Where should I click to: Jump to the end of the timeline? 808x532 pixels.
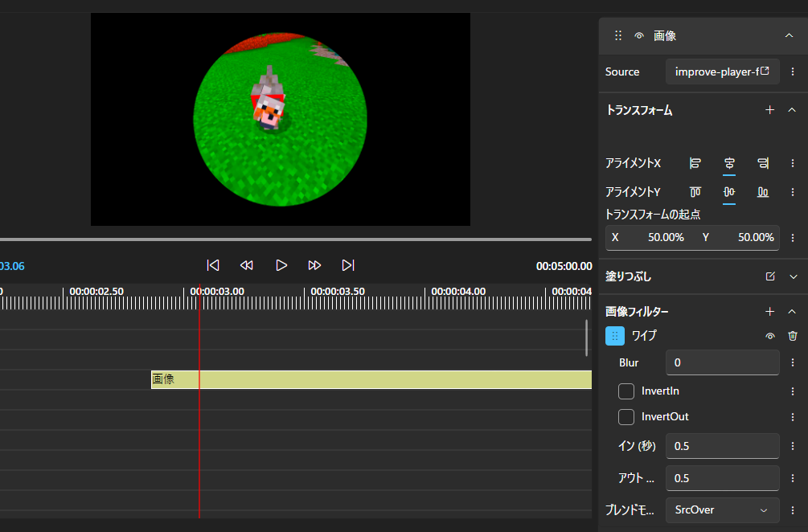pyautogui.click(x=348, y=265)
